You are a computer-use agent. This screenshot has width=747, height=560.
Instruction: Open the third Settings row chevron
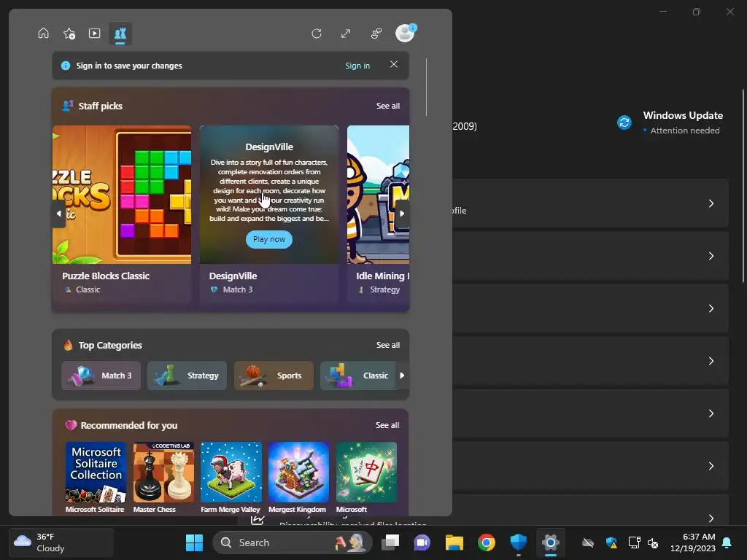711,308
